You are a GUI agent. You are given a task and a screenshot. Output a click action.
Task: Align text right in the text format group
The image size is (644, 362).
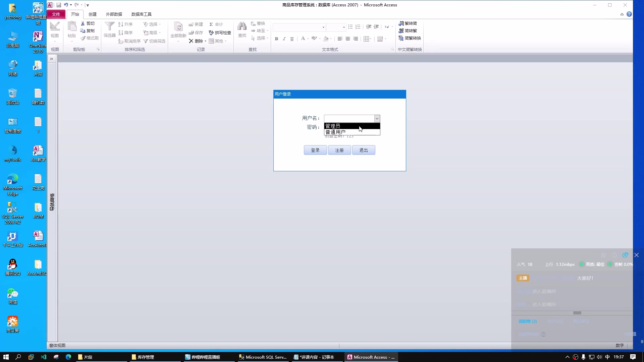[356, 39]
